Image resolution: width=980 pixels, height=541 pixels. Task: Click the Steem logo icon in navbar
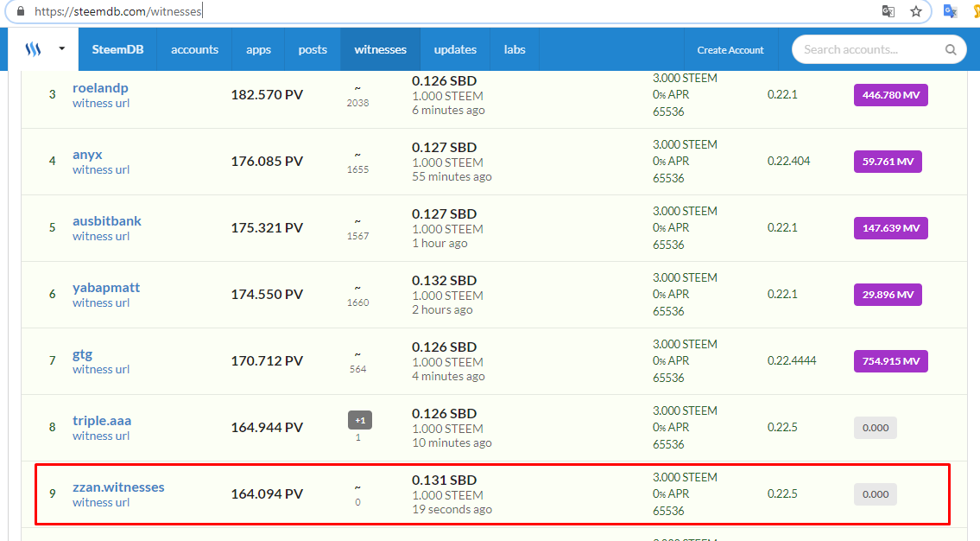[x=33, y=48]
